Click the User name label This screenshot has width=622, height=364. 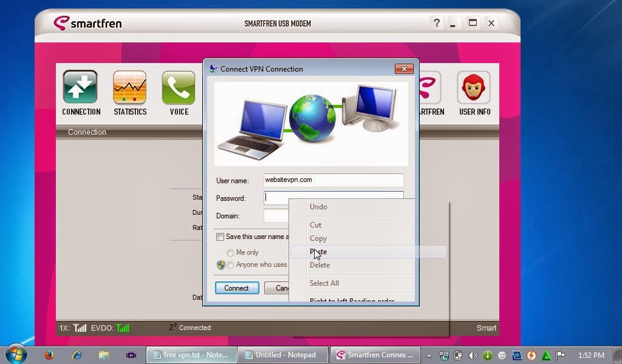tap(233, 181)
